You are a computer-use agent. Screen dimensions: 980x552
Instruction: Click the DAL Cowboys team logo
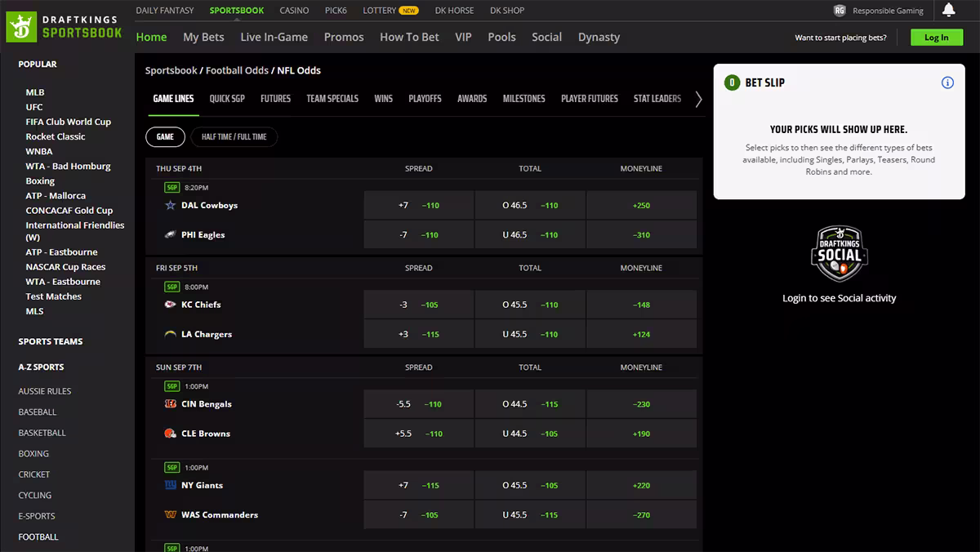(170, 205)
